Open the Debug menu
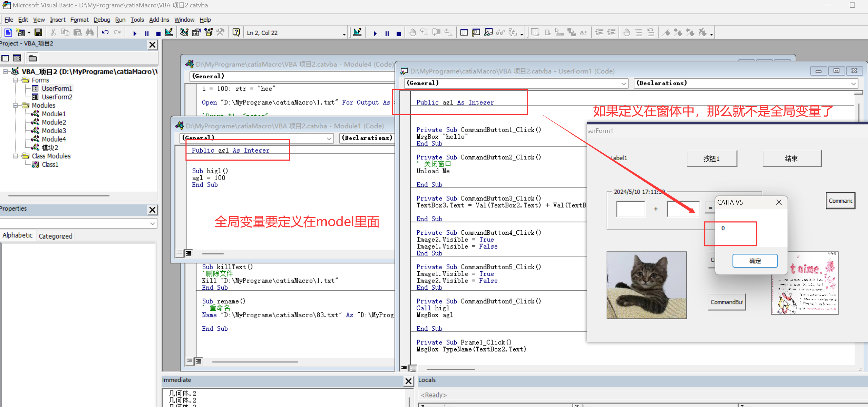Viewport: 868px width, 407px height. (x=102, y=20)
